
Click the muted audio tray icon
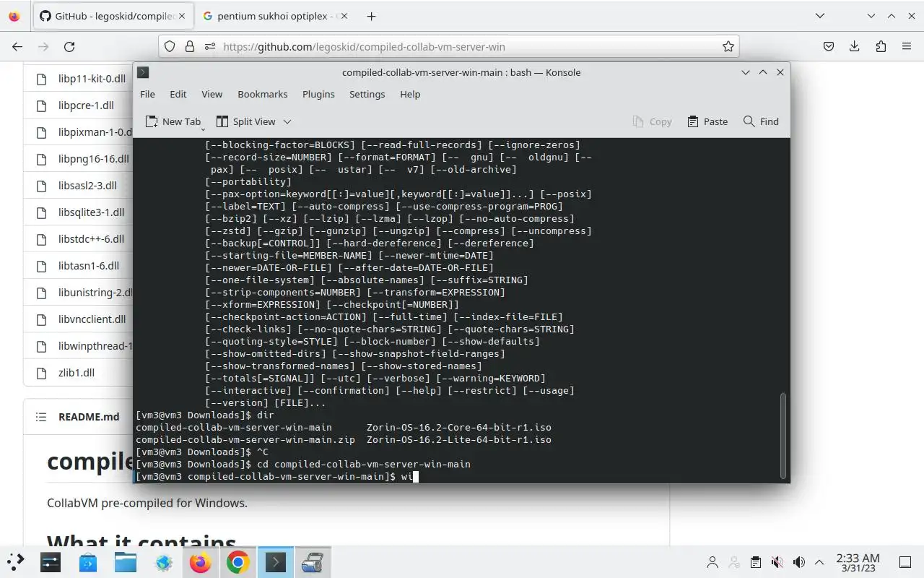coord(777,562)
